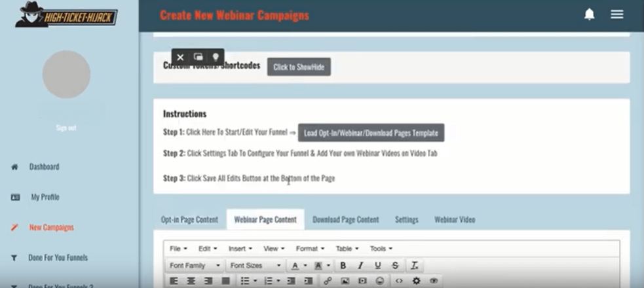Viewport: 644px width, 288px height.
Task: Insert a bullet list
Action: point(245,281)
